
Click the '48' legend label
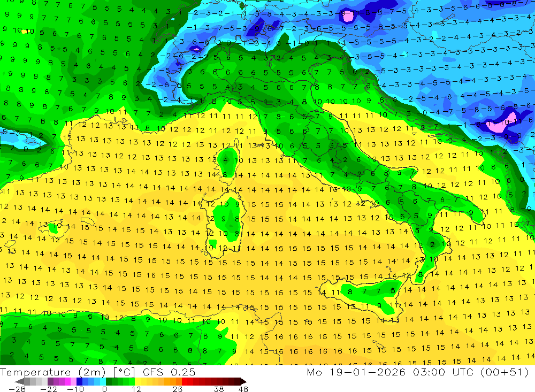coord(243,389)
